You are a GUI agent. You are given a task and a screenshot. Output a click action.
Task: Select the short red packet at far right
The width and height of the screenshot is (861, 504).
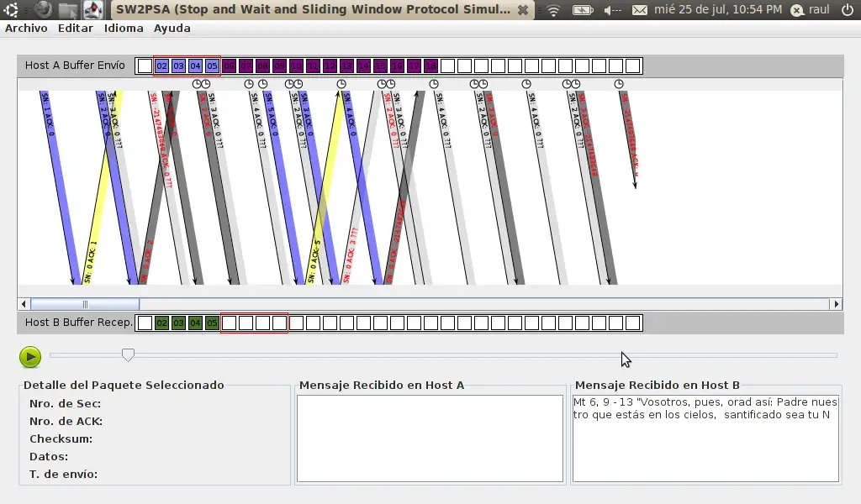click(x=630, y=139)
